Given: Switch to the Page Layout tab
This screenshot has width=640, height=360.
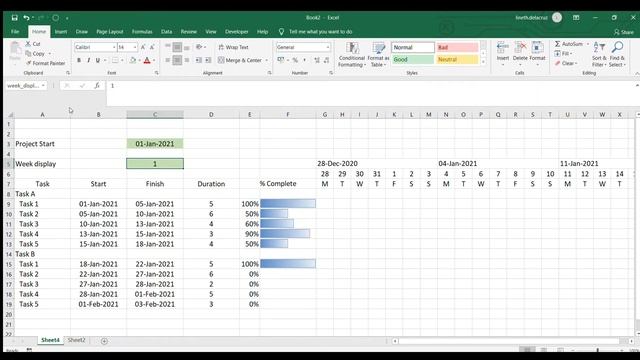Looking at the screenshot, I should pyautogui.click(x=110, y=31).
